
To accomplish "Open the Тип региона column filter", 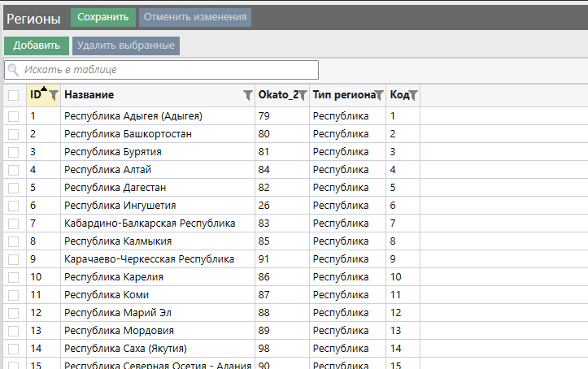I will coord(379,96).
